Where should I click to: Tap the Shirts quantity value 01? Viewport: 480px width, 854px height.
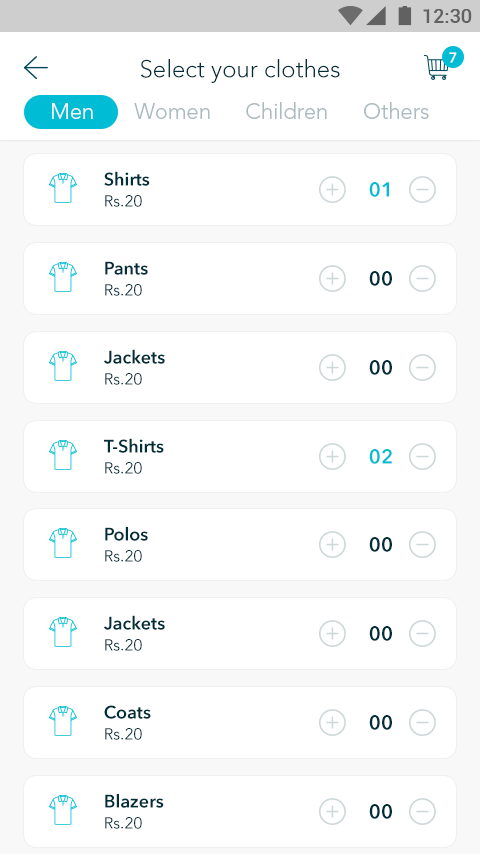pyautogui.click(x=380, y=190)
